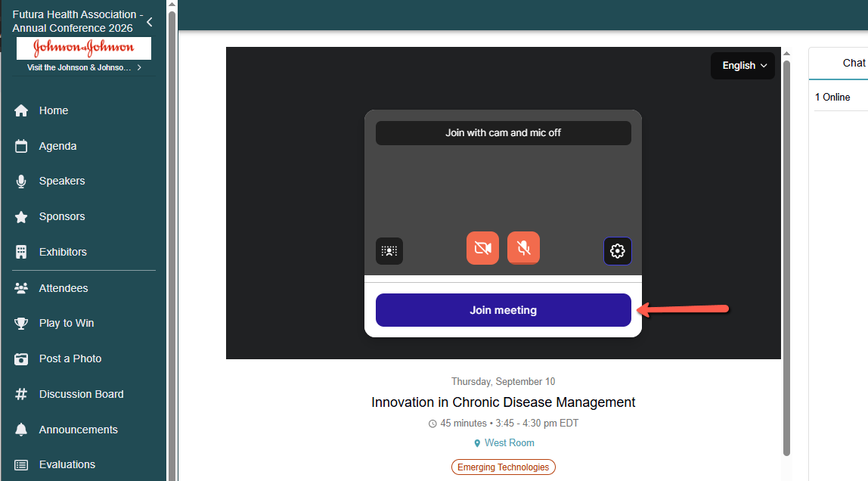The width and height of the screenshot is (868, 481).
Task: Open the Agenda section
Action: point(58,145)
